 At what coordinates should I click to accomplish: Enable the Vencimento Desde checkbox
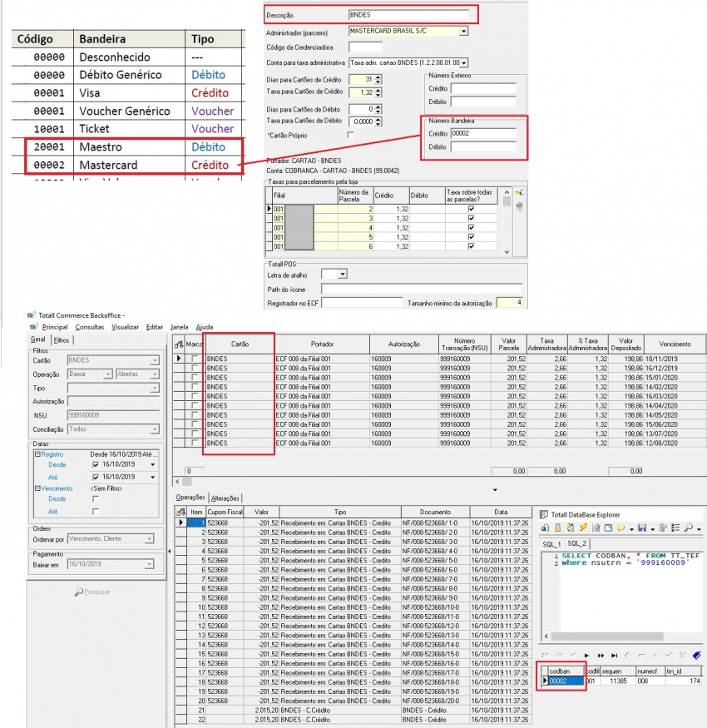[x=95, y=498]
